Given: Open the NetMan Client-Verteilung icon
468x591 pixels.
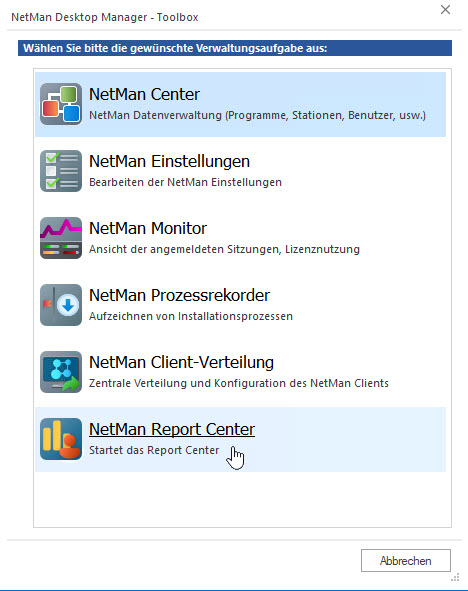Looking at the screenshot, I should click(61, 372).
